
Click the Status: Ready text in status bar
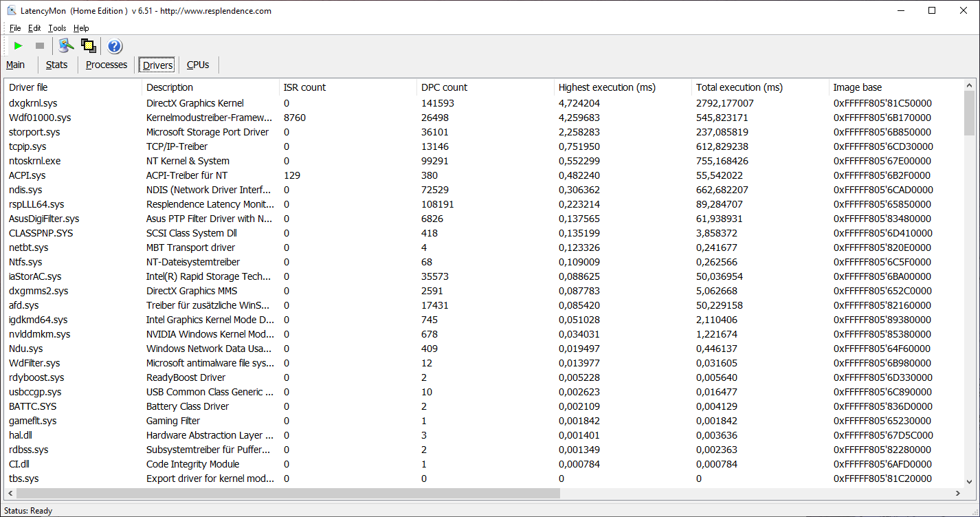tap(28, 511)
